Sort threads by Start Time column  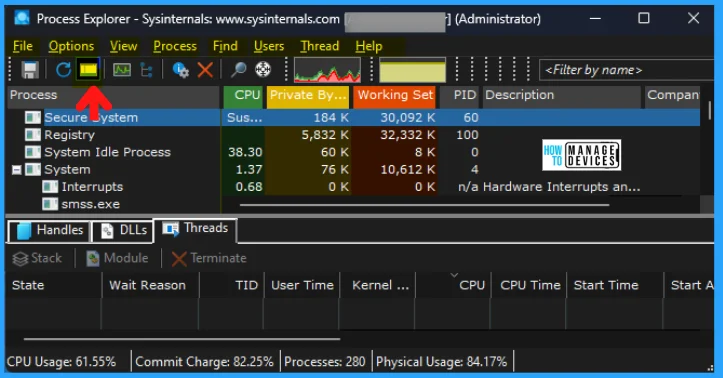615,285
